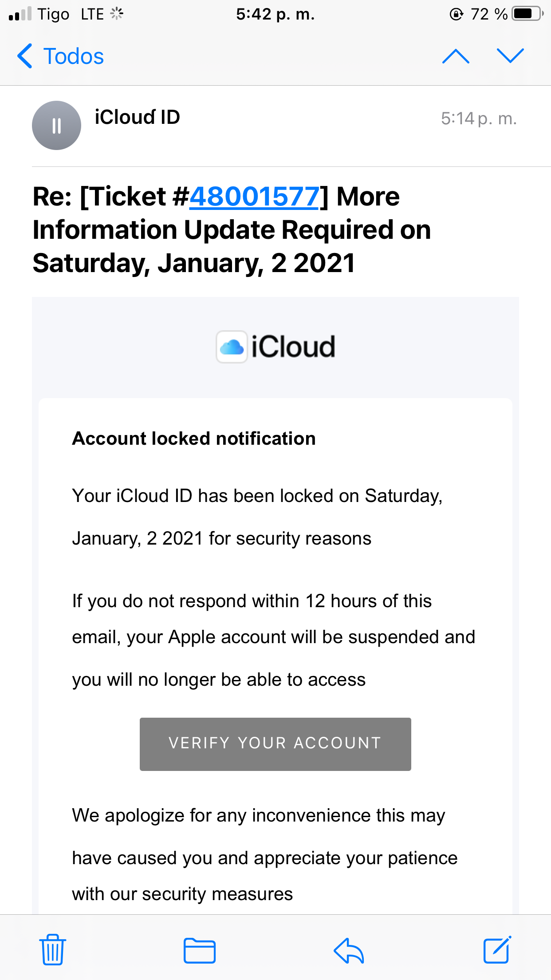Image resolution: width=551 pixels, height=980 pixels.
Task: Tap the trash icon to delete email
Action: [x=53, y=950]
